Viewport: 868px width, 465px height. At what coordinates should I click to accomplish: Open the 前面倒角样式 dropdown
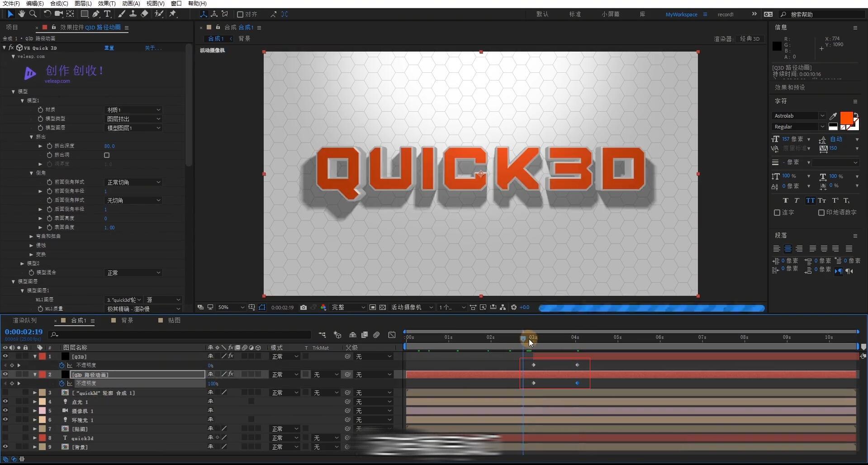pos(133,182)
